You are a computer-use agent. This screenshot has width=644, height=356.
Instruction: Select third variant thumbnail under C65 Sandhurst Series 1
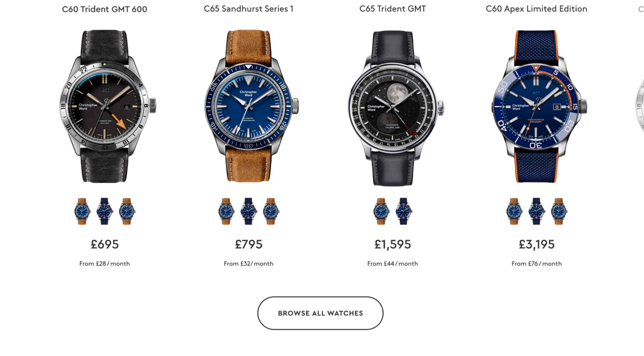coord(271,211)
